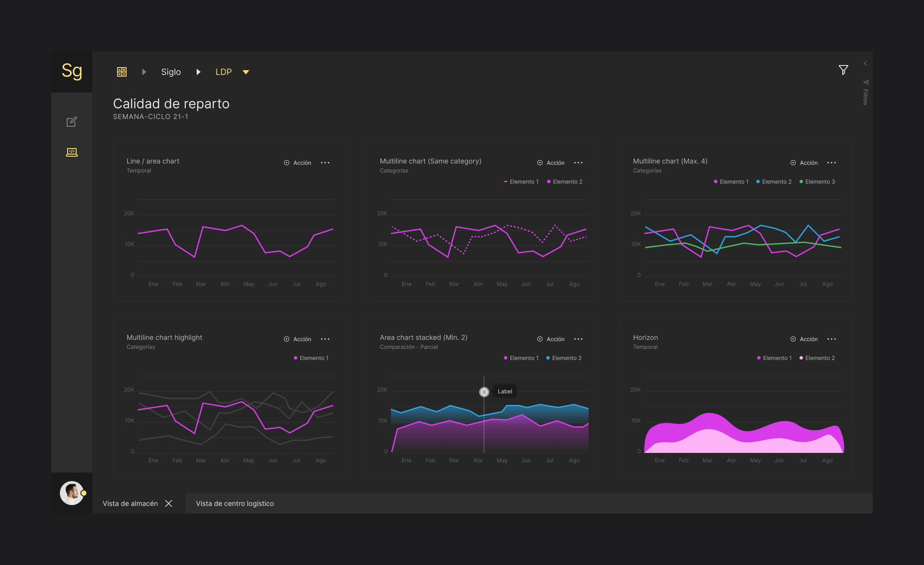Toggle Elemento 1 legend in Area stacked chart
This screenshot has width=924, height=565.
[x=521, y=358]
